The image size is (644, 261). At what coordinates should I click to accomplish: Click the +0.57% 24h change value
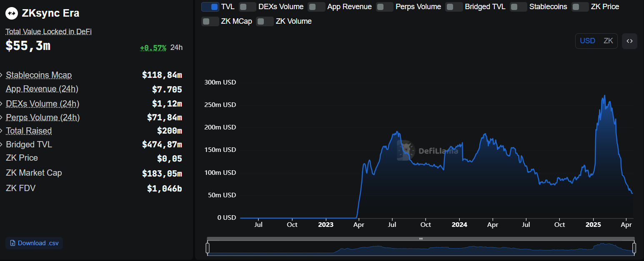click(153, 47)
